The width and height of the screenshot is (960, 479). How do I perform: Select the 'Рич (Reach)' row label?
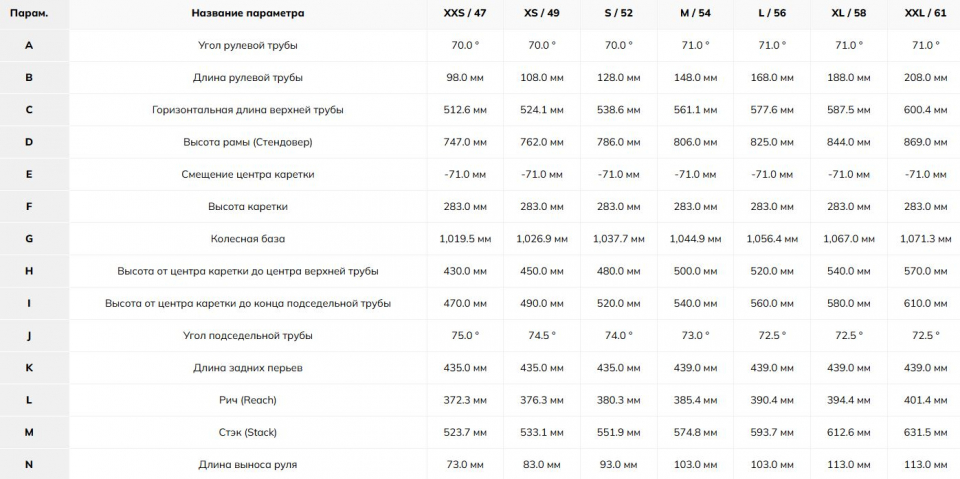[247, 400]
